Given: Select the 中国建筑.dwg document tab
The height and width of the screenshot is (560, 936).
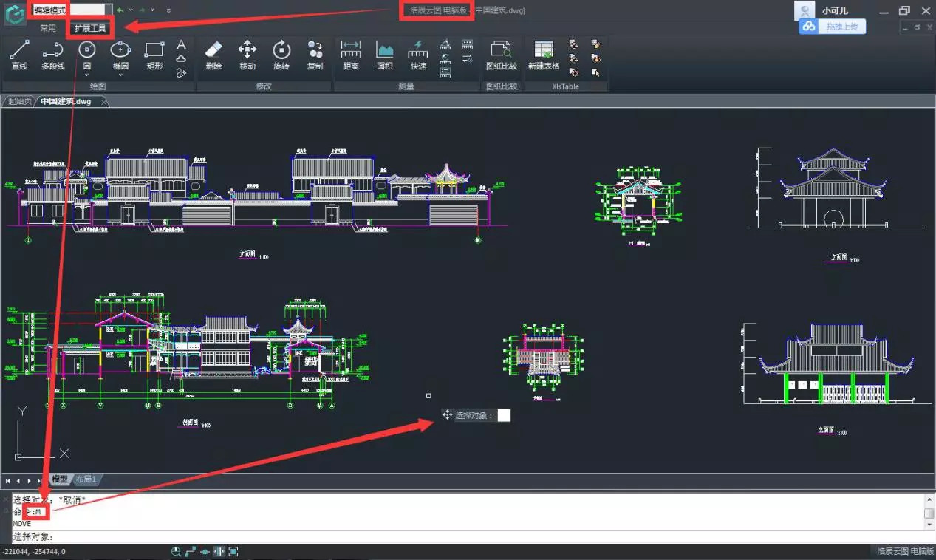Looking at the screenshot, I should click(66, 101).
